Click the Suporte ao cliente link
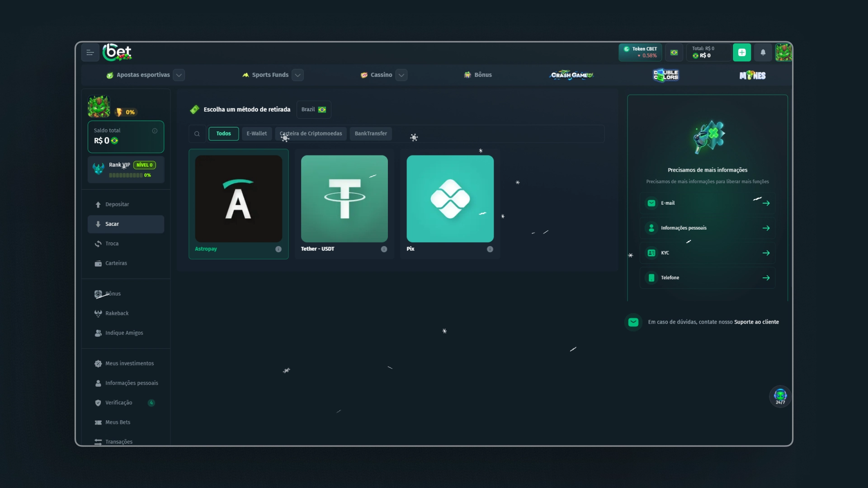The width and height of the screenshot is (868, 488). [x=756, y=322]
